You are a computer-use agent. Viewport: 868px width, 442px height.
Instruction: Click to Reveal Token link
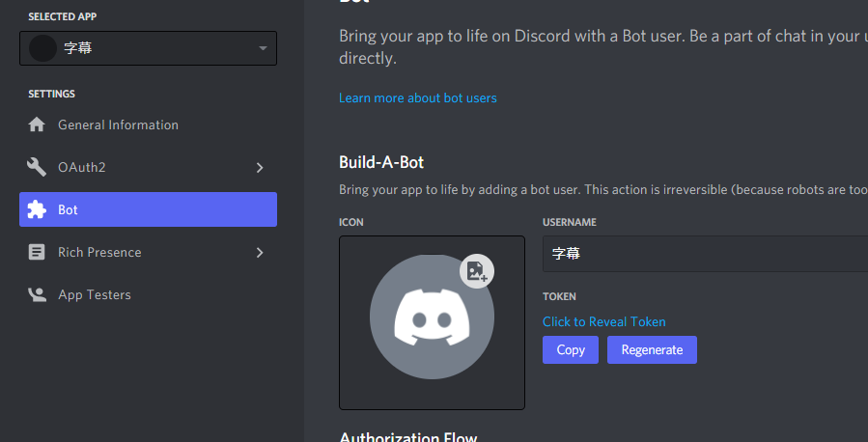coord(604,322)
